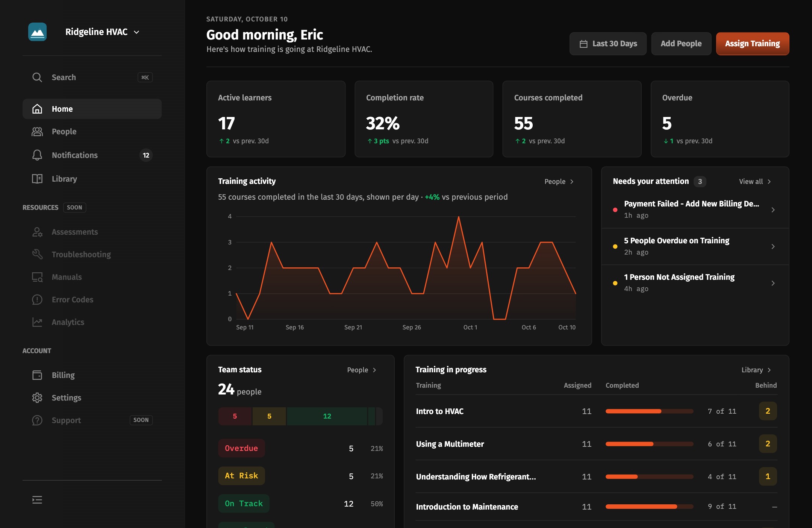
Task: Follow the People link in Training activity
Action: tap(559, 182)
